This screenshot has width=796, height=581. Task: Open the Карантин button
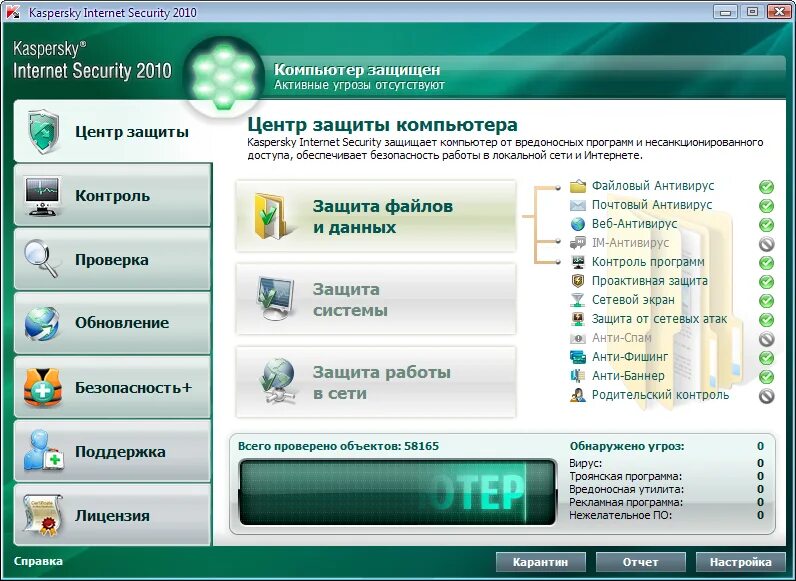click(x=541, y=562)
